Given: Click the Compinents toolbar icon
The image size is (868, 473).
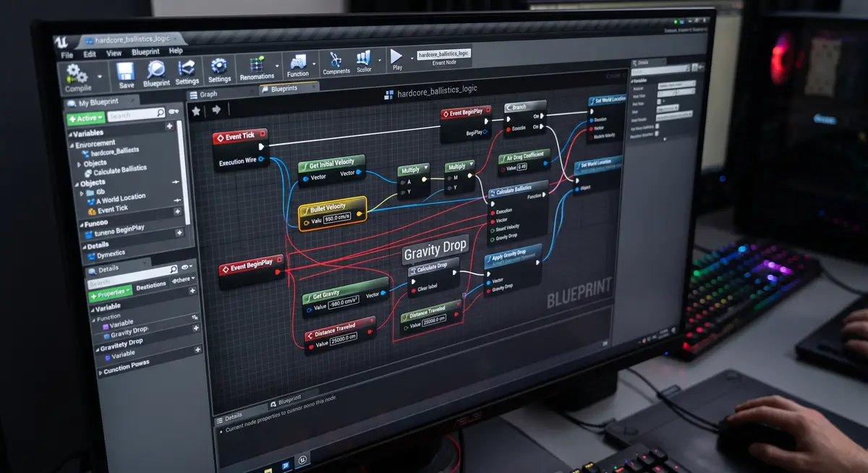Looking at the screenshot, I should click(x=336, y=59).
